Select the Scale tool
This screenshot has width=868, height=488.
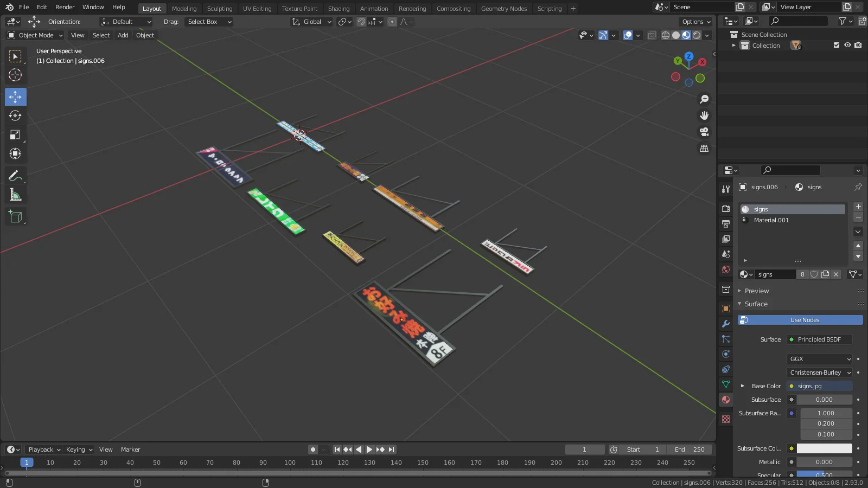coord(15,134)
